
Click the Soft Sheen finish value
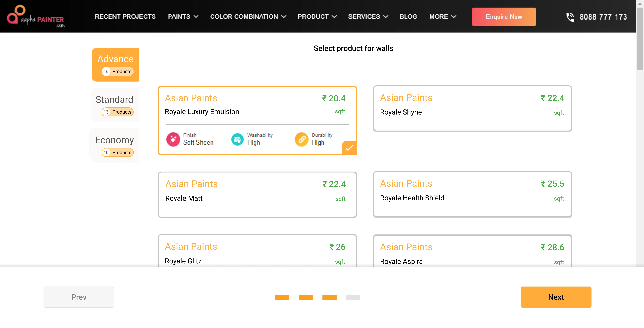pyautogui.click(x=198, y=143)
